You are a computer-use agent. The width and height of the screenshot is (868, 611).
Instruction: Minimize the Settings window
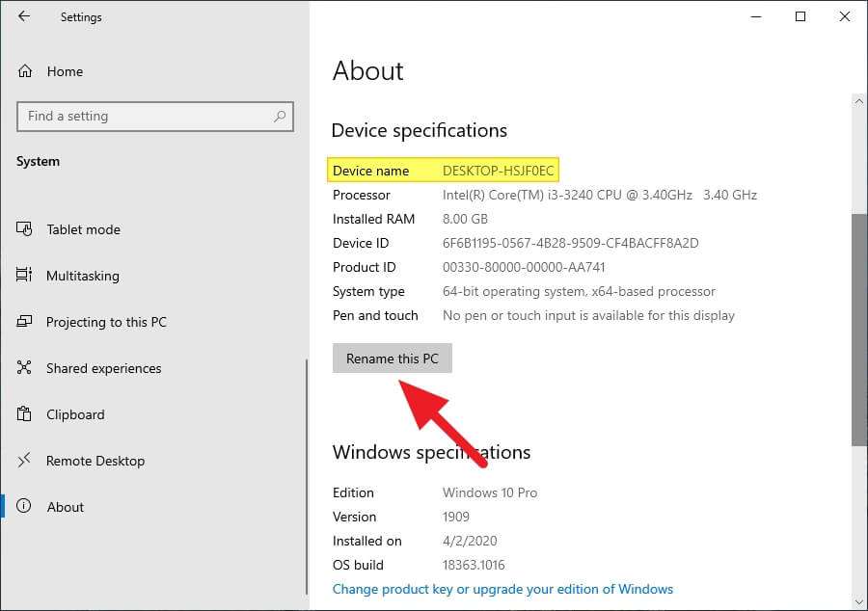(x=756, y=16)
